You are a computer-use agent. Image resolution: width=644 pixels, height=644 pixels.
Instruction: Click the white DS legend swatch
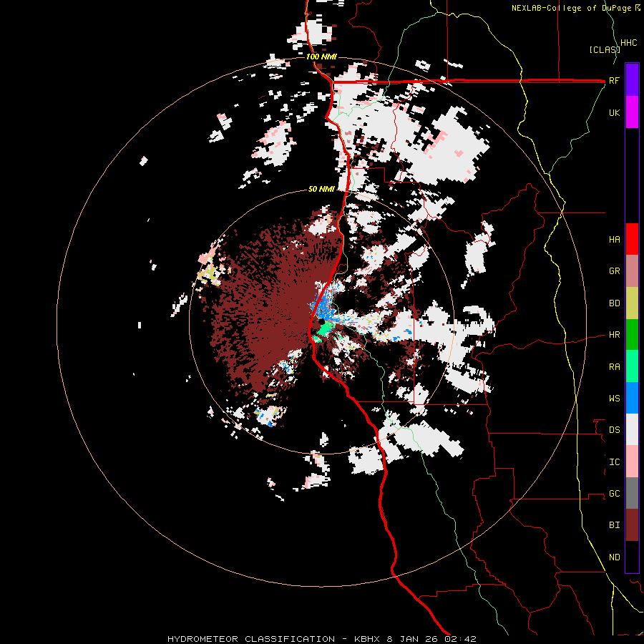(632, 429)
